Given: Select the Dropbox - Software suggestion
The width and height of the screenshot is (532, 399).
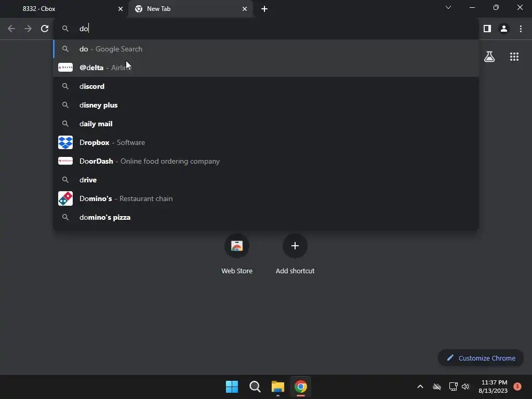Looking at the screenshot, I should coord(266,142).
